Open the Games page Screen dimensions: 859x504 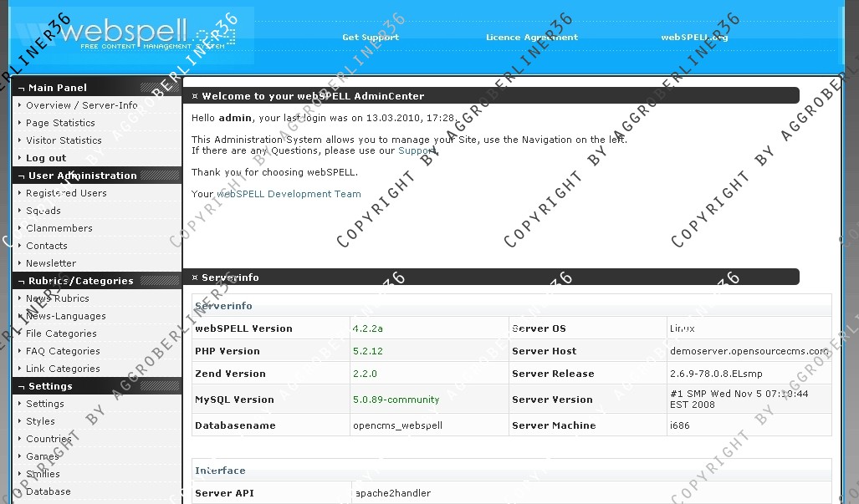42,456
